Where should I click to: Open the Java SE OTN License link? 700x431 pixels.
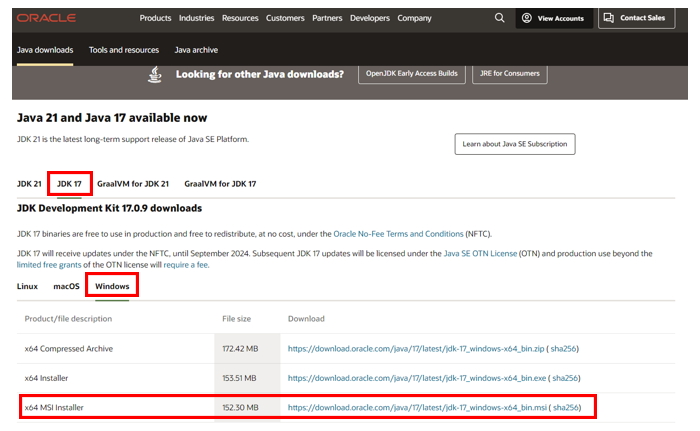(x=480, y=253)
